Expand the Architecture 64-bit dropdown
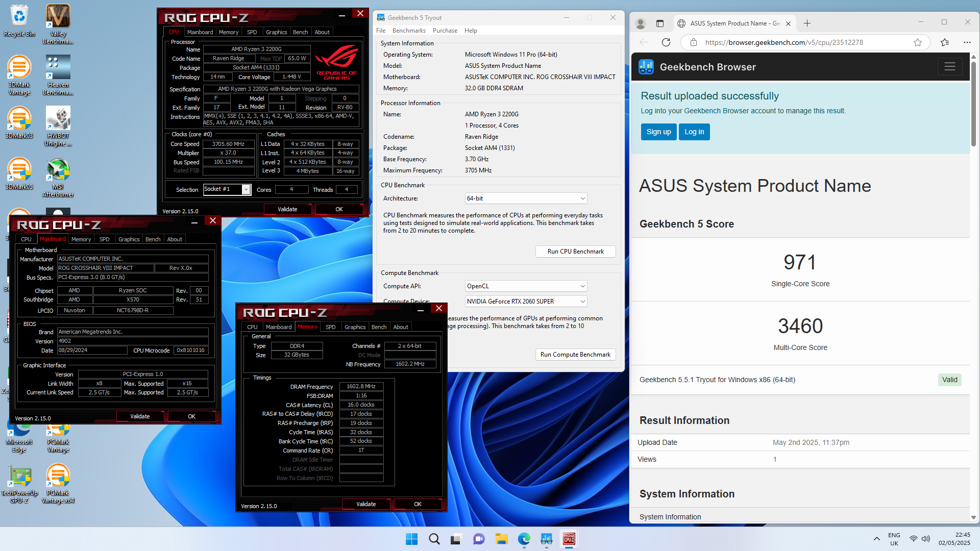This screenshot has width=980, height=551. click(x=526, y=198)
